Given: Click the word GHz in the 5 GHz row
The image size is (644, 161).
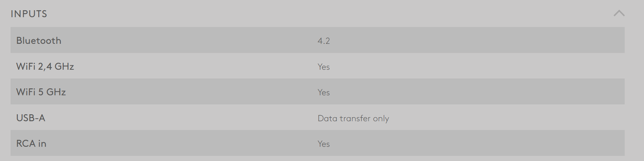Looking at the screenshot, I should [x=56, y=92].
